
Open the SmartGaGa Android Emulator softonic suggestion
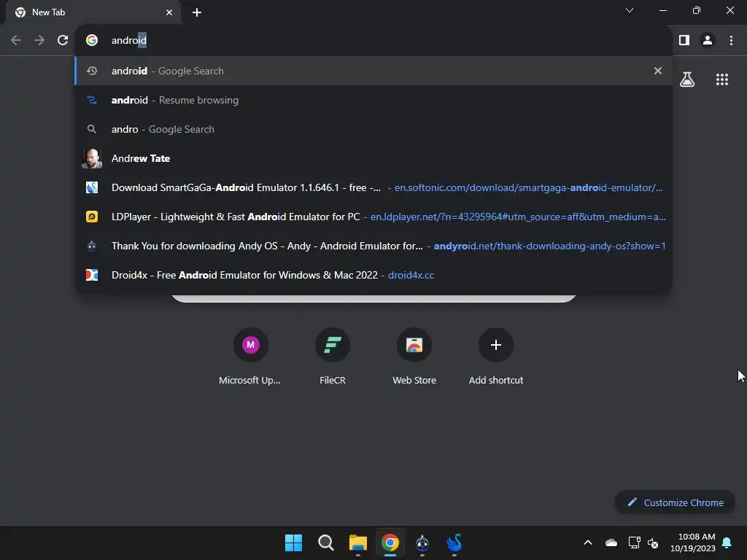[373, 187]
